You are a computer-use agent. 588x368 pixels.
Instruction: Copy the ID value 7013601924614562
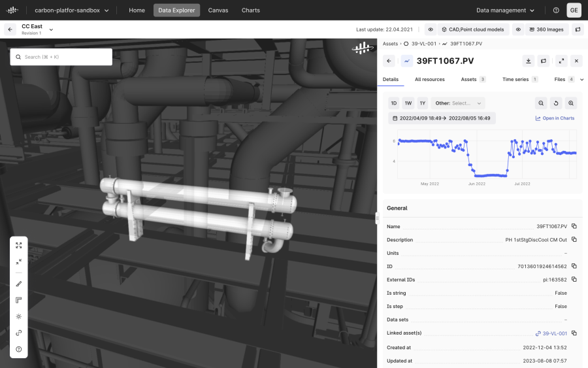click(574, 266)
